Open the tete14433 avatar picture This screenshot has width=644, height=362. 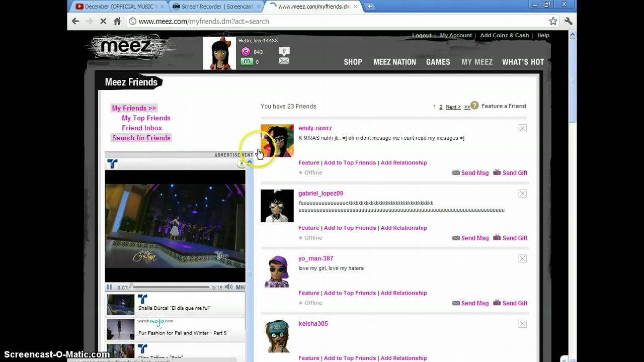point(219,53)
